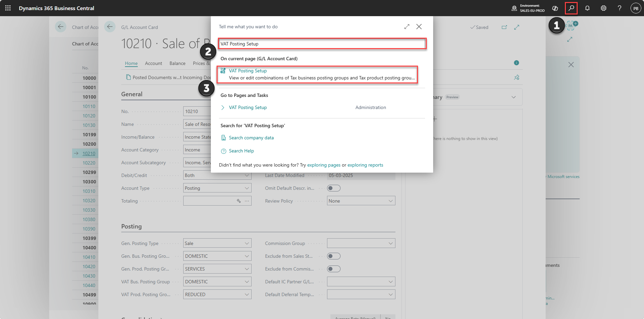Toggle Exclude from Sales Statistics switch
The image size is (644, 319).
(x=334, y=256)
